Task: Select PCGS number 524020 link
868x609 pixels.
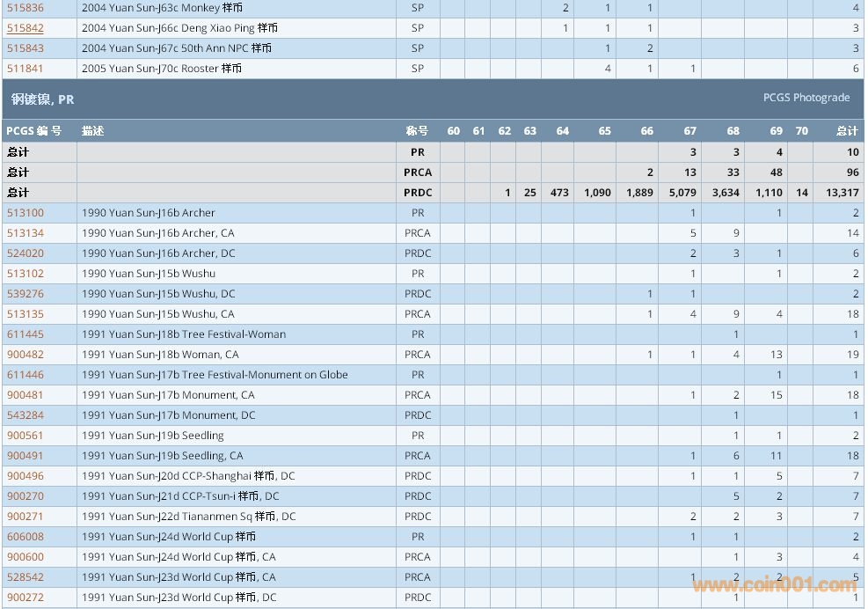Action: 26,253
